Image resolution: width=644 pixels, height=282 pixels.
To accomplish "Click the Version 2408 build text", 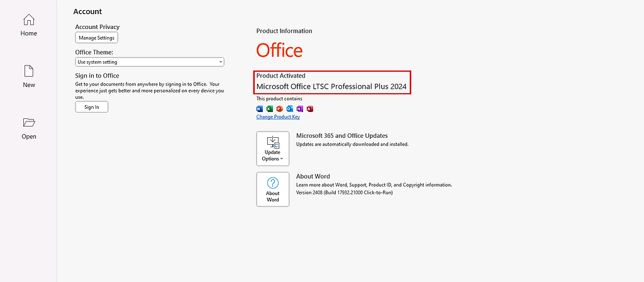I will [x=345, y=193].
